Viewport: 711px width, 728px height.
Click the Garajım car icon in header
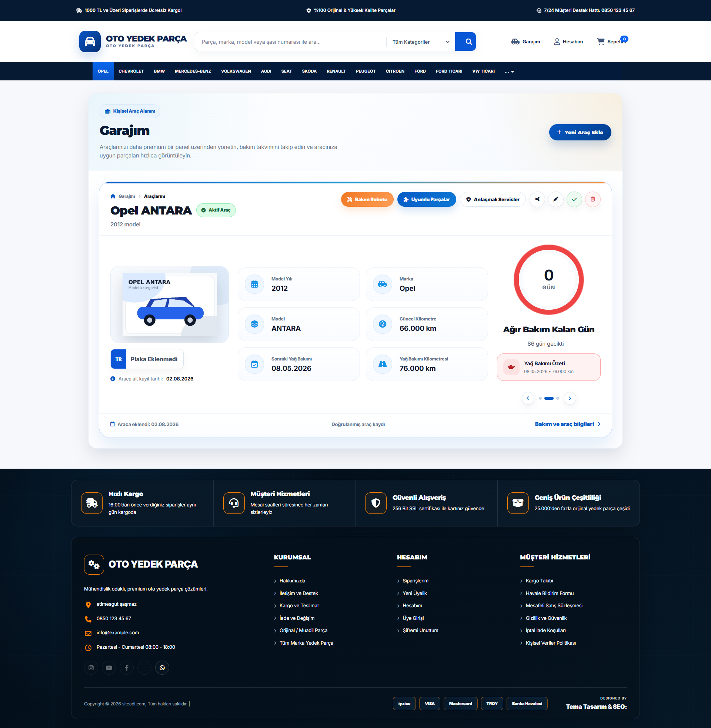[x=515, y=41]
